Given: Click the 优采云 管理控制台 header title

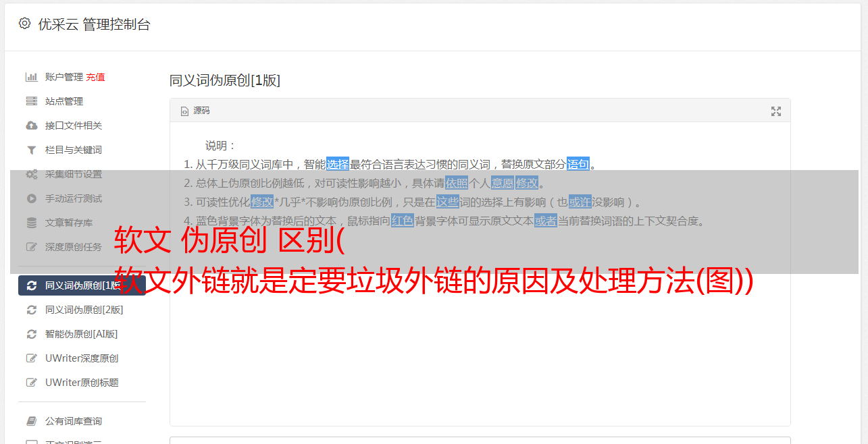Looking at the screenshot, I should tap(94, 24).
